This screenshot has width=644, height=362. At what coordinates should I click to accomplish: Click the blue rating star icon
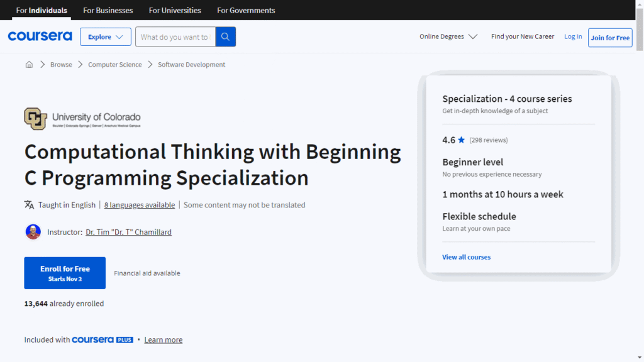pos(462,140)
